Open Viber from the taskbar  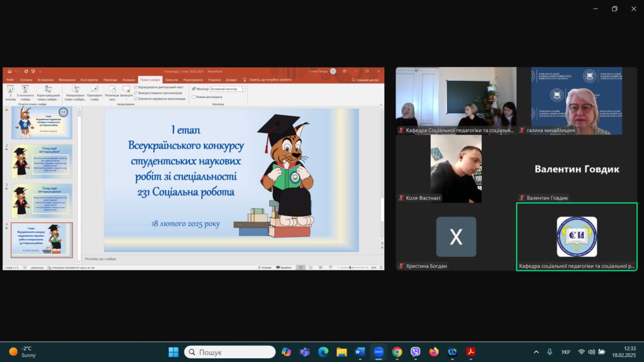tap(415, 352)
